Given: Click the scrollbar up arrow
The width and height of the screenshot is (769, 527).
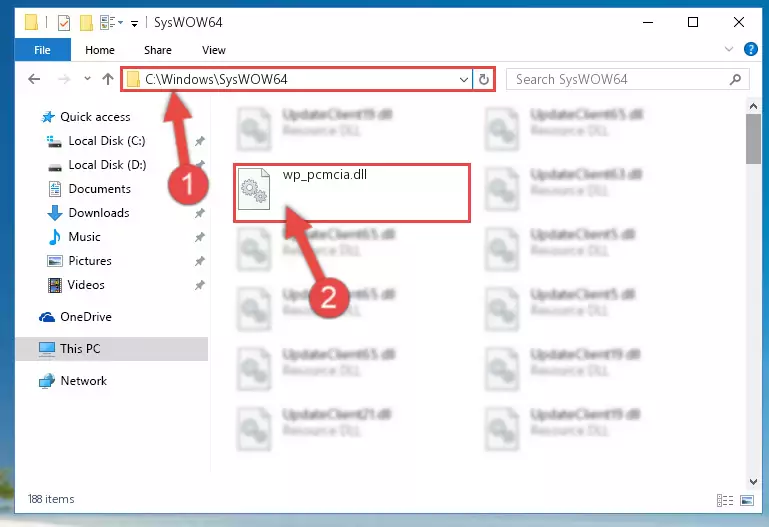Looking at the screenshot, I should coord(753,106).
